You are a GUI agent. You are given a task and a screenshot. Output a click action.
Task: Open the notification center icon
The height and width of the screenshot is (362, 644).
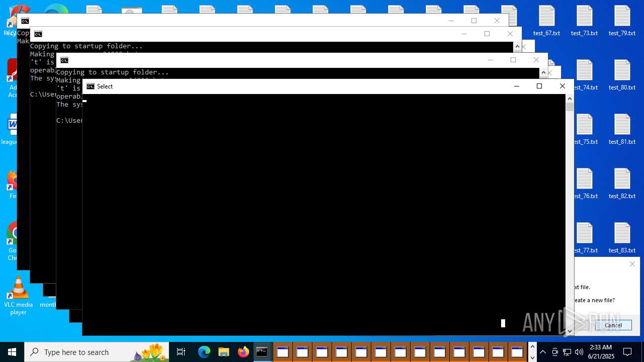pyautogui.click(x=627, y=352)
